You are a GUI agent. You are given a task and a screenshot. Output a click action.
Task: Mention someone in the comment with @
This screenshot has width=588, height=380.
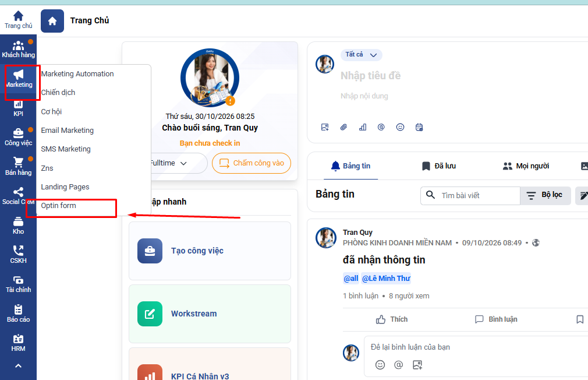coord(398,365)
